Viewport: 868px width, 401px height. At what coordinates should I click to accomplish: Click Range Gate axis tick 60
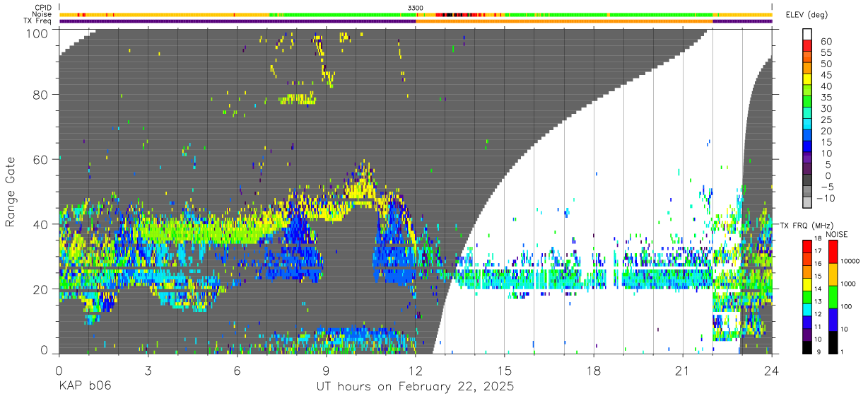[41, 159]
